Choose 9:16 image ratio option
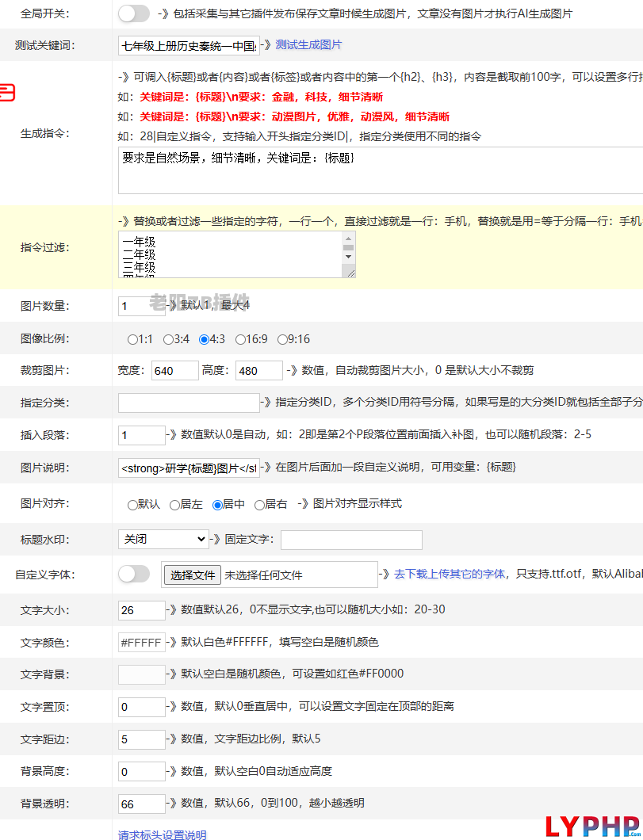Image resolution: width=643 pixels, height=840 pixels. 283,339
